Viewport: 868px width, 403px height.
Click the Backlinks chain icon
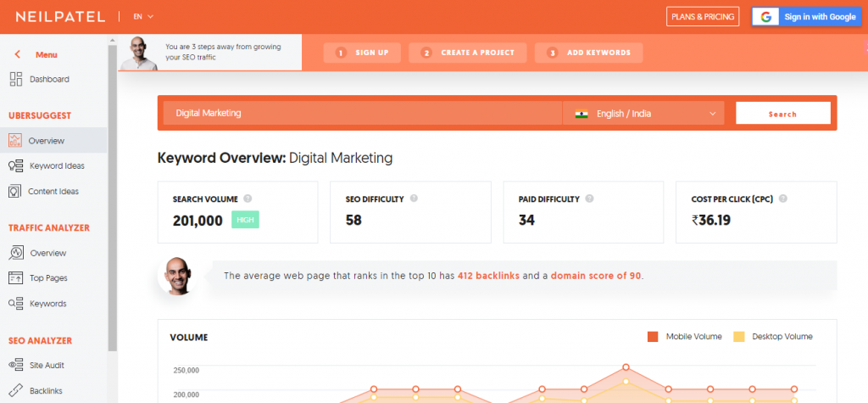point(15,390)
